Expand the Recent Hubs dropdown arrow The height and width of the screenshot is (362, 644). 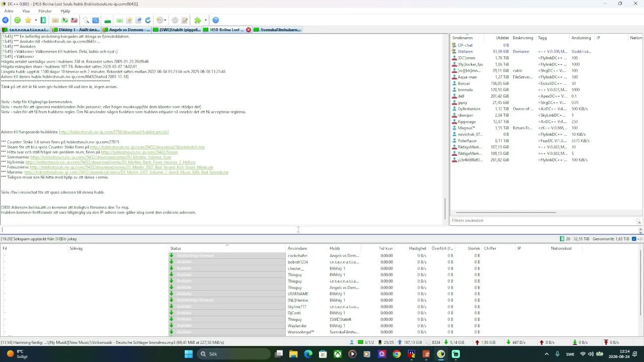click(x=166, y=20)
